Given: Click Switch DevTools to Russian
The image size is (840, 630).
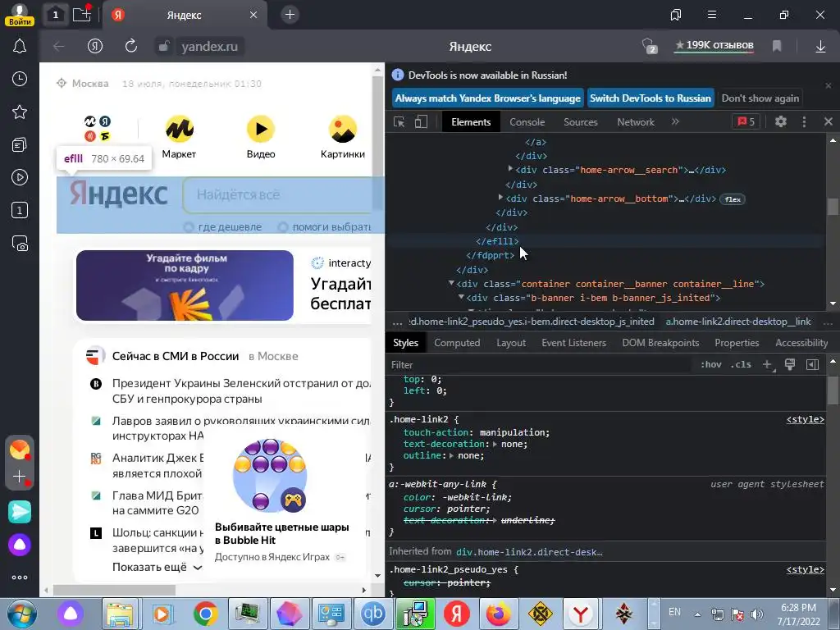Looking at the screenshot, I should (651, 98).
